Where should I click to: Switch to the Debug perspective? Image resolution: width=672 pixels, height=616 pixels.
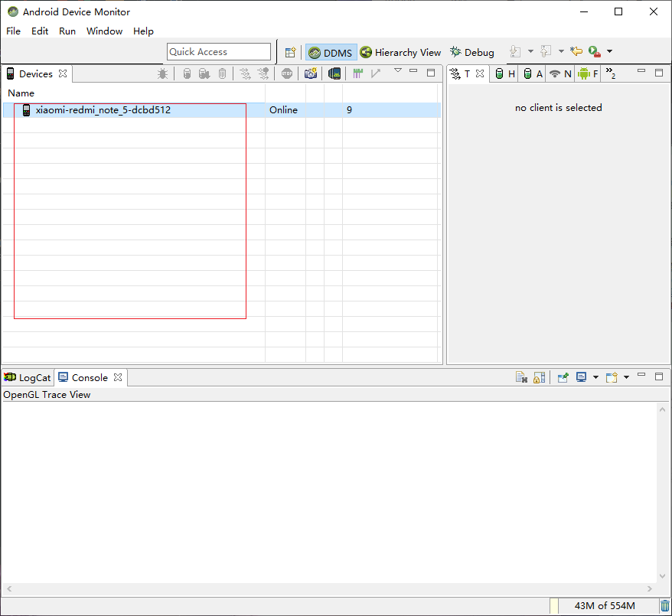[472, 52]
